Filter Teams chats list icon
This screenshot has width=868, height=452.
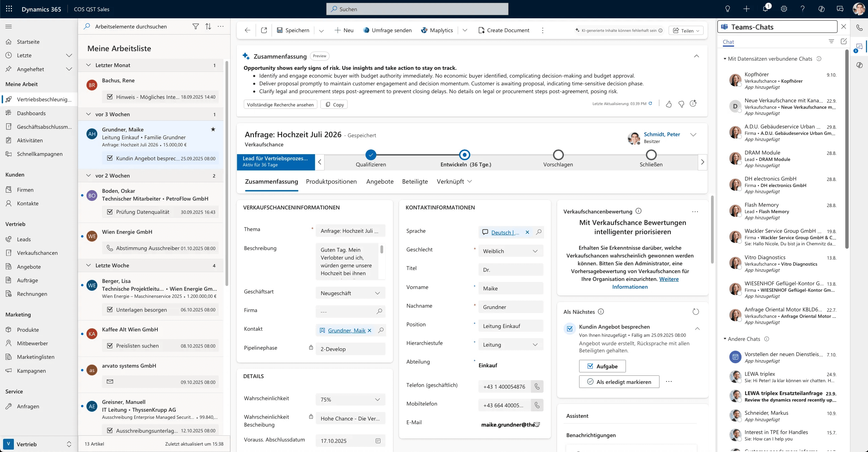point(831,41)
